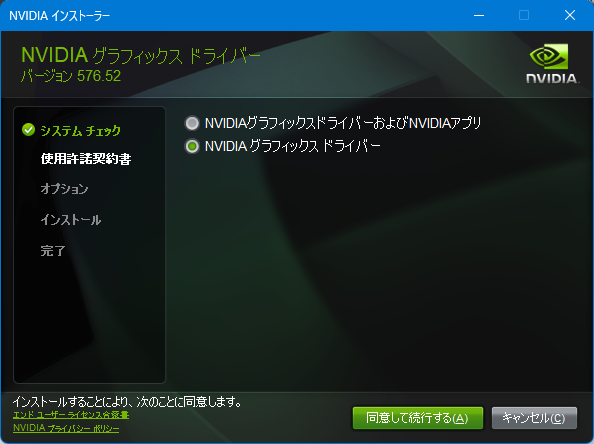Click the 同意して続行する(A) button
Viewport: 594px width, 444px height.
(417, 418)
